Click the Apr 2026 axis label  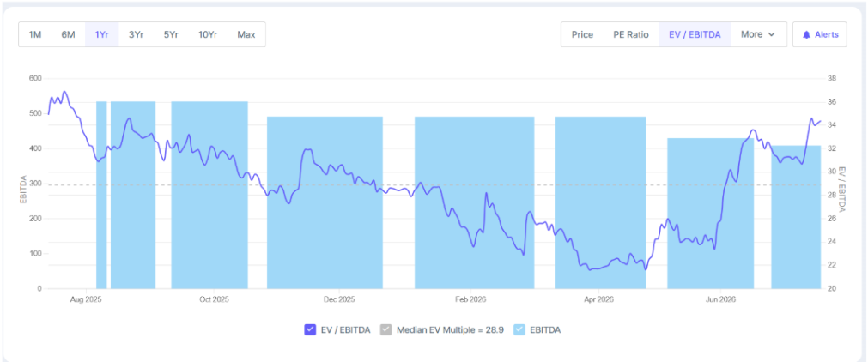[598, 299]
